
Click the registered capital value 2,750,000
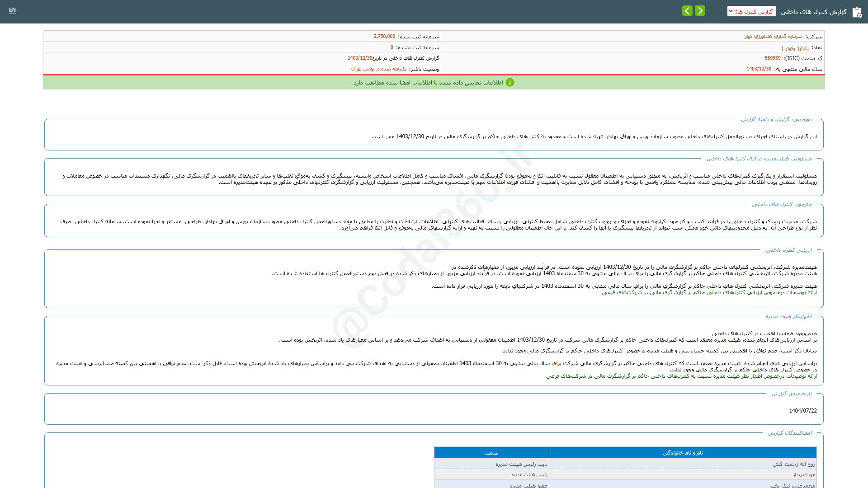tap(384, 37)
